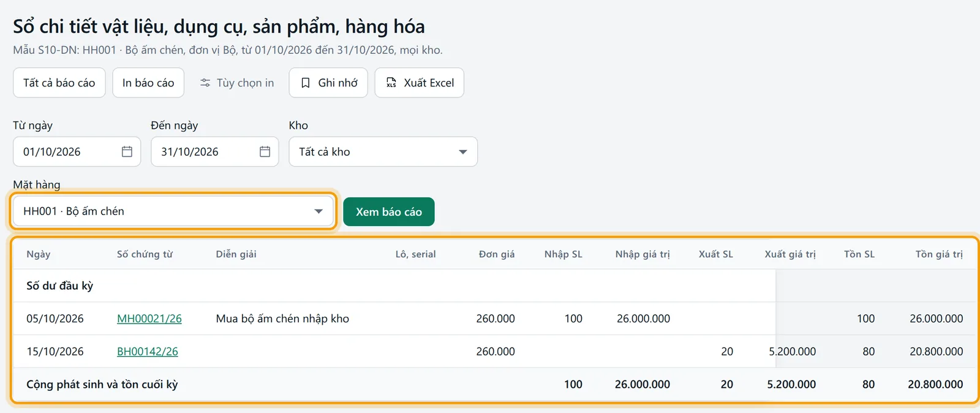Click the date cell 15/10/2026
Image resolution: width=980 pixels, height=413 pixels.
pyautogui.click(x=55, y=352)
